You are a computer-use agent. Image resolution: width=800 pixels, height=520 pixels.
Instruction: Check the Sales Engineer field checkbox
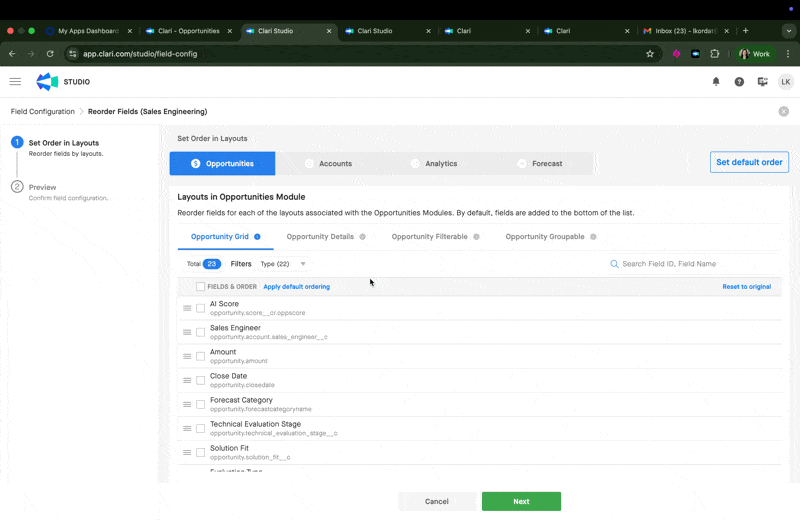click(x=201, y=332)
